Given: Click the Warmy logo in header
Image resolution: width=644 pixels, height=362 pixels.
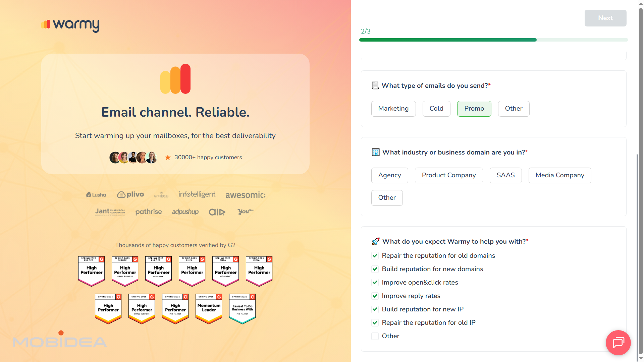Looking at the screenshot, I should [x=70, y=25].
